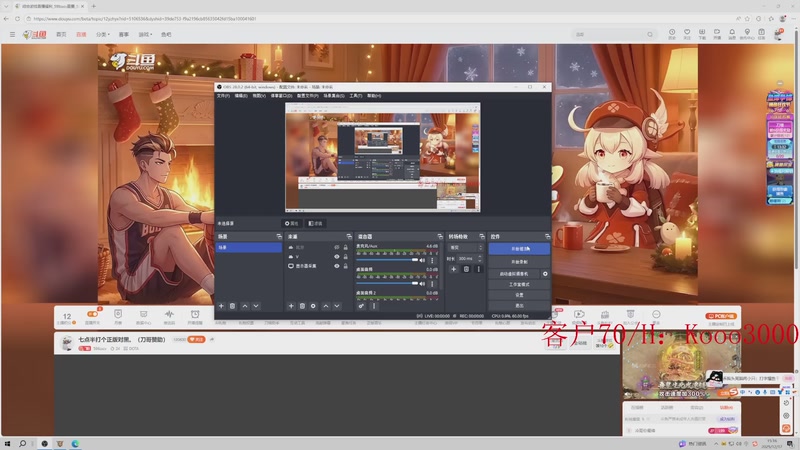Open Douyu watch history clock icon
This screenshot has height=450, width=800.
tap(672, 34)
